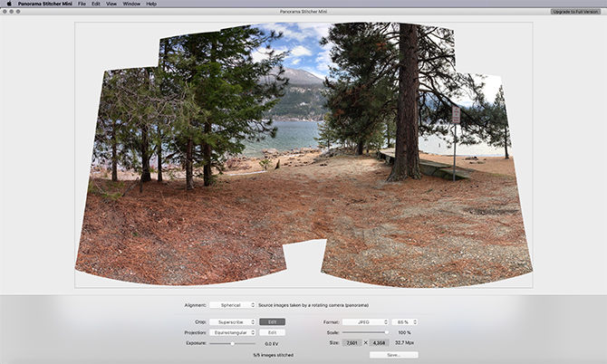Open the Crop Superscribe dropdown
This screenshot has width=607, height=364.
232,321
